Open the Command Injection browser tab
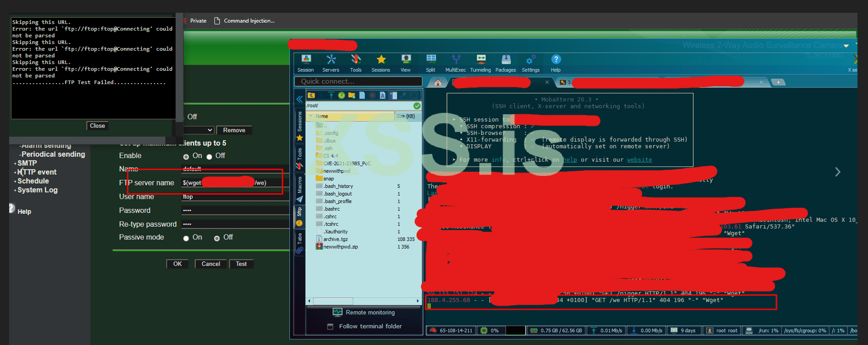The width and height of the screenshot is (868, 345). 245,21
